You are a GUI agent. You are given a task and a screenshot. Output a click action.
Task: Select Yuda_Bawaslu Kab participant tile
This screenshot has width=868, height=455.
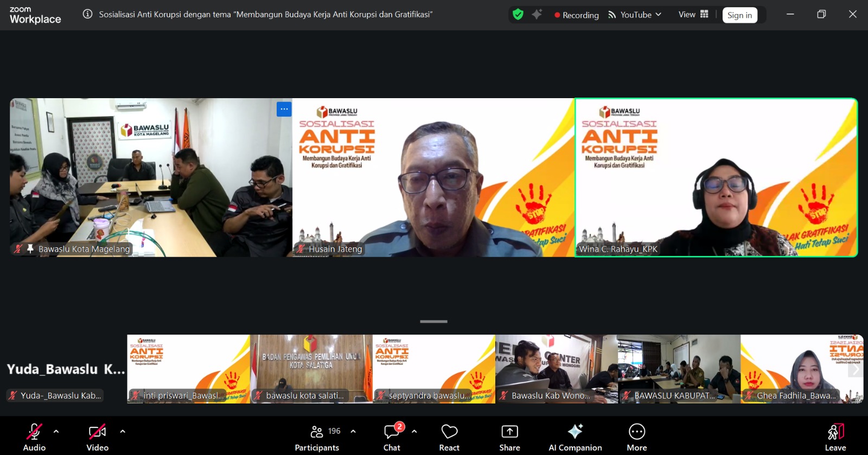click(66, 369)
